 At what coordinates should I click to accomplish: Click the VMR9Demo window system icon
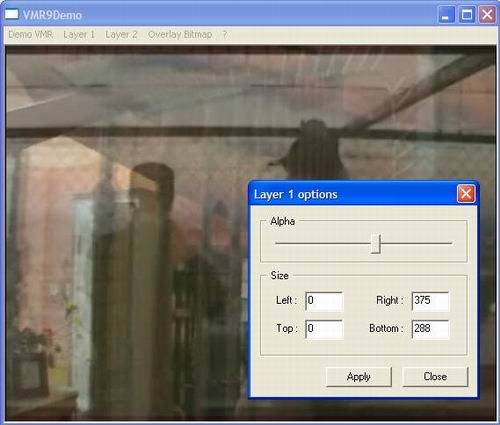click(x=12, y=14)
